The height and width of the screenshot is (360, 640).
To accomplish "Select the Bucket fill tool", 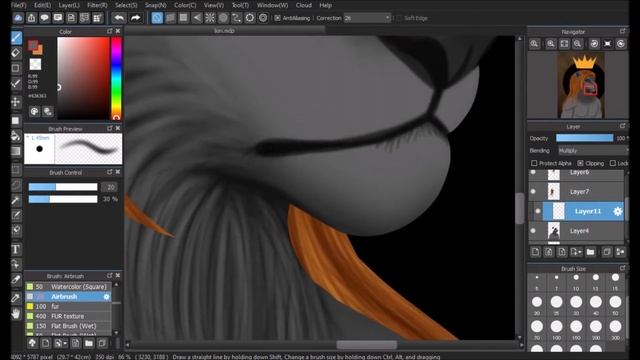I will point(16,136).
